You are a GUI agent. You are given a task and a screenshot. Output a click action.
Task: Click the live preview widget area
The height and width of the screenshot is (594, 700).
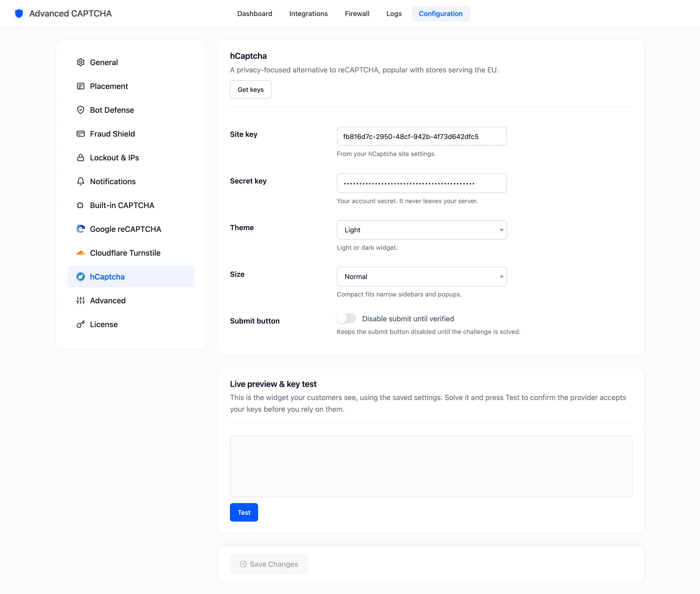(431, 466)
